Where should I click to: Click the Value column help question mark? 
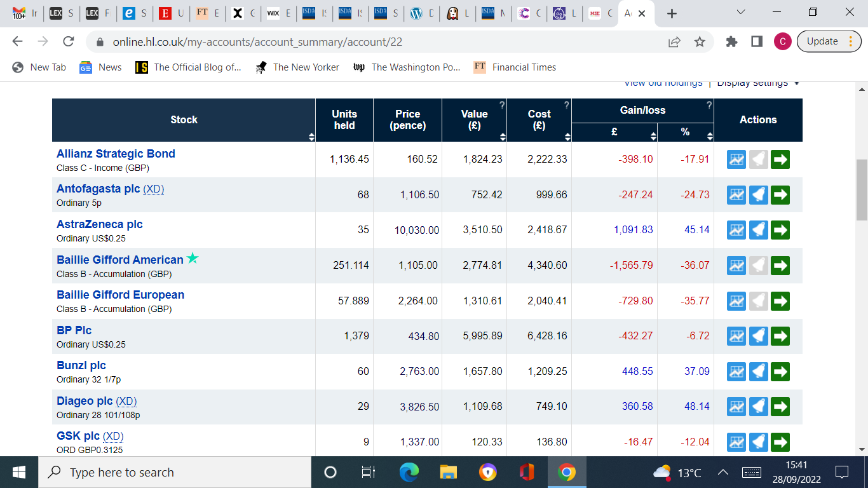pos(502,105)
